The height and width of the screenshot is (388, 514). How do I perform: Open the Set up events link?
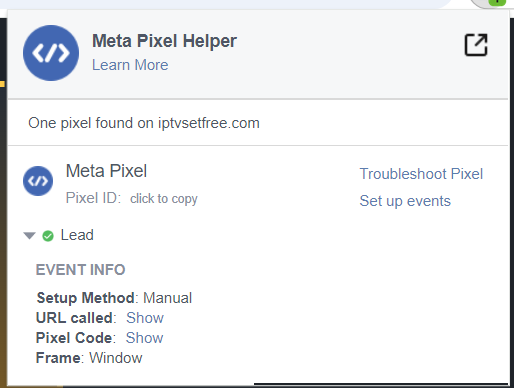pyautogui.click(x=405, y=201)
